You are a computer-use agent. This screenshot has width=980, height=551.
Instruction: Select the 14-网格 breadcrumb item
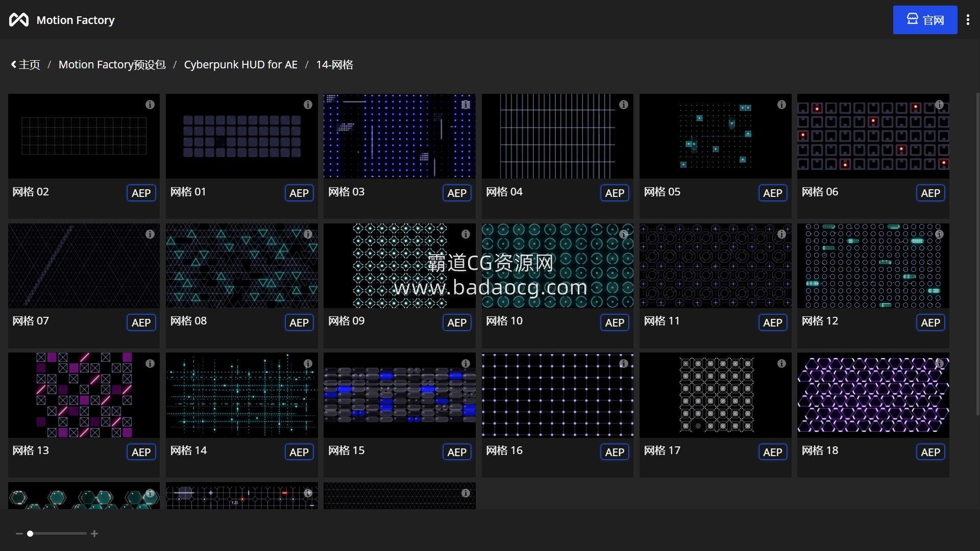(x=334, y=65)
